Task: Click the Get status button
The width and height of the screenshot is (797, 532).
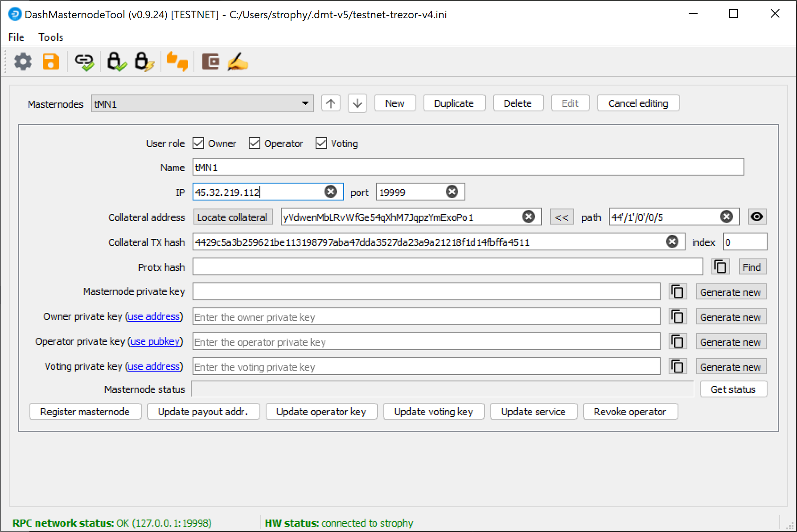Action: click(733, 389)
